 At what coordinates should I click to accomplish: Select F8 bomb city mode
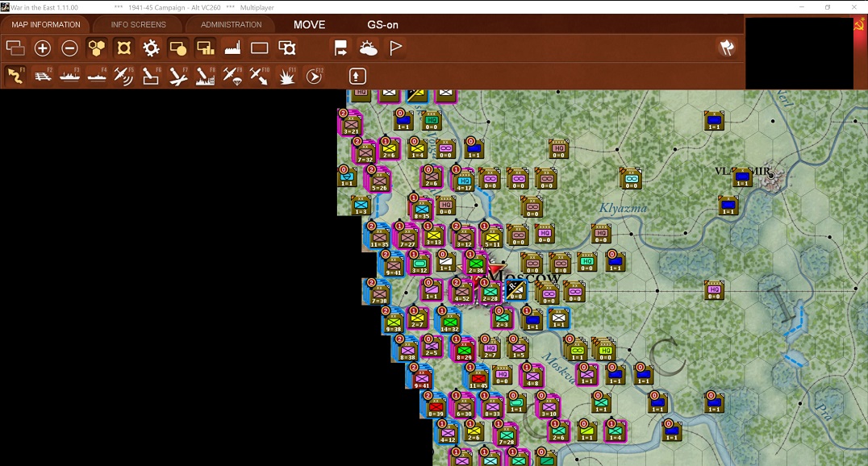point(206,76)
